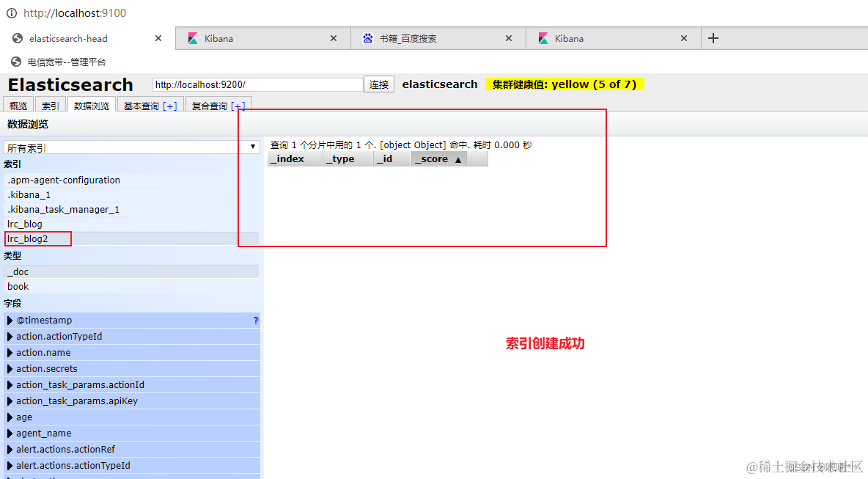Click the last Kibana tab logo icon
Image resolution: width=868 pixels, height=479 pixels.
point(543,38)
